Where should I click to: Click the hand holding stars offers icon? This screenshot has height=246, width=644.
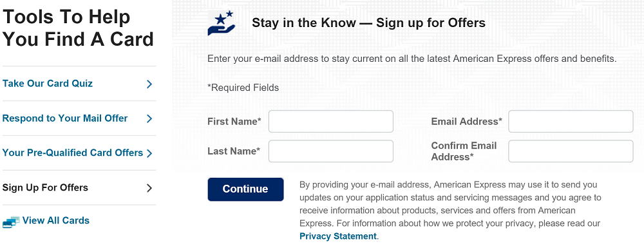pyautogui.click(x=222, y=23)
